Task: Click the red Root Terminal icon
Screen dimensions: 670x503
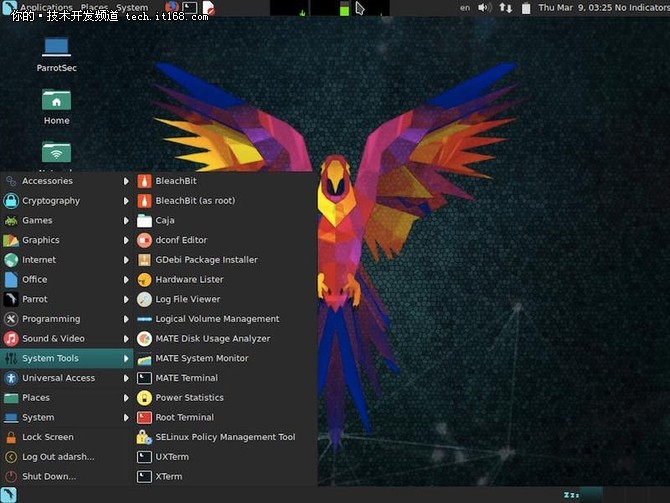Action: tap(144, 418)
